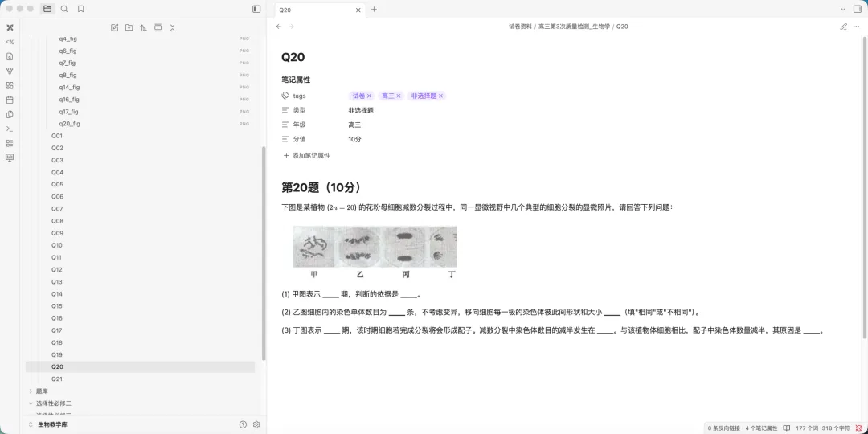Open the tab list dropdown arrow

pos(843,10)
